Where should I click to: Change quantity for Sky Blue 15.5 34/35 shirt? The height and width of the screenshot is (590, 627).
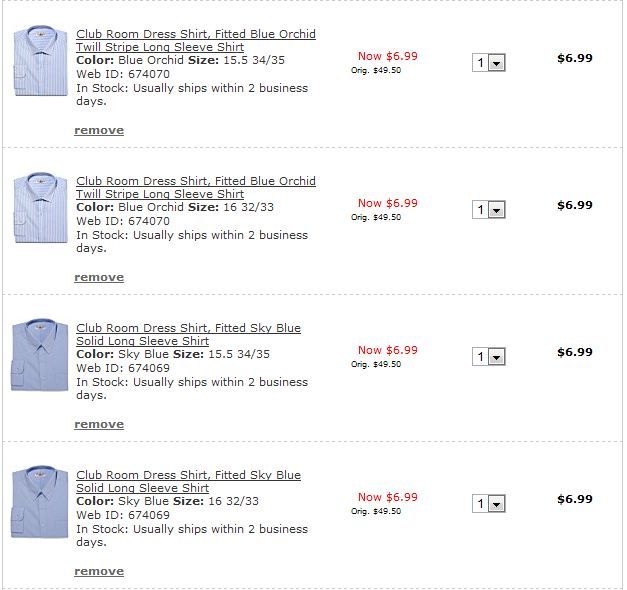[x=489, y=357]
